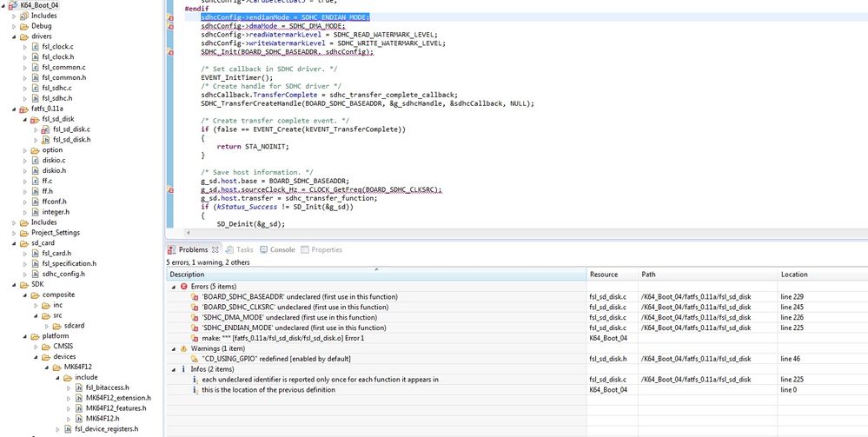The height and width of the screenshot is (437, 868).
Task: Collapse the sd_card folder
Action: coord(14,243)
